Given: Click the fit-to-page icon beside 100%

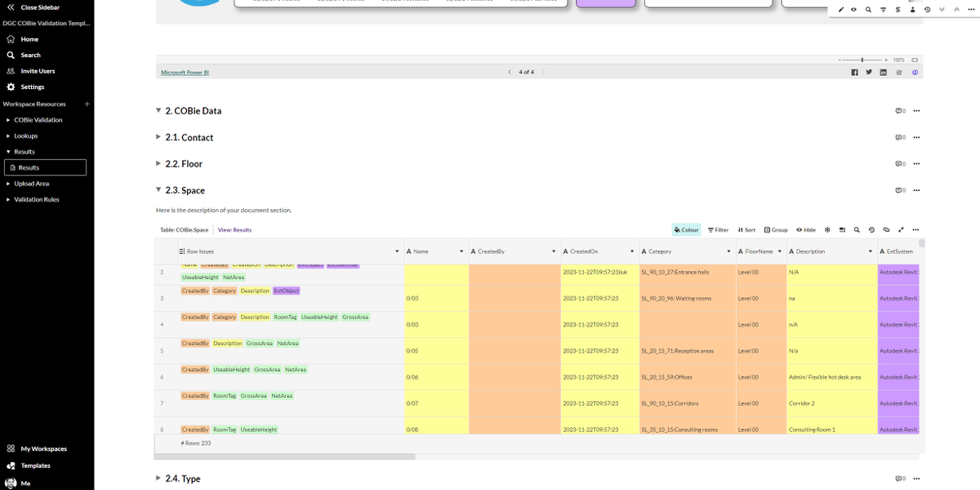Looking at the screenshot, I should tap(915, 60).
